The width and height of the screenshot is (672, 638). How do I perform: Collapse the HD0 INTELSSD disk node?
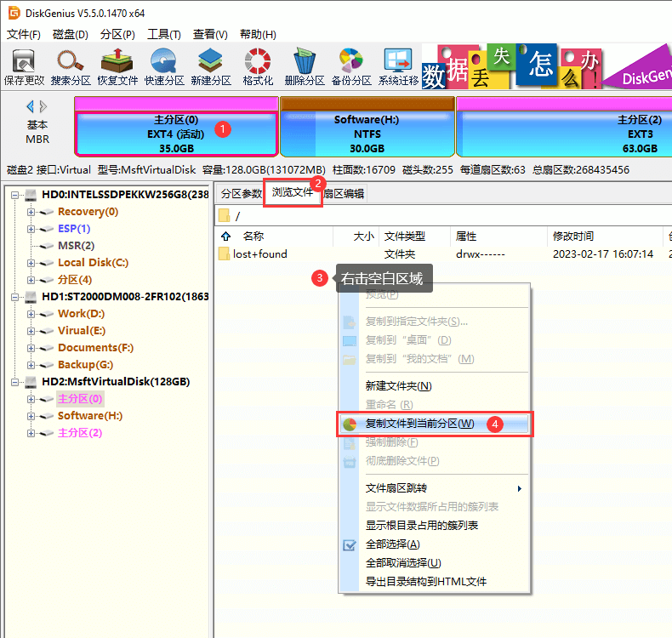click(15, 195)
